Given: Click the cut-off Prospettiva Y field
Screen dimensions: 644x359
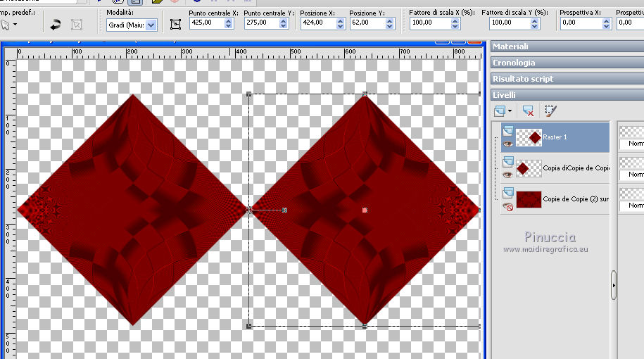Looking at the screenshot, I should pyautogui.click(x=631, y=23).
